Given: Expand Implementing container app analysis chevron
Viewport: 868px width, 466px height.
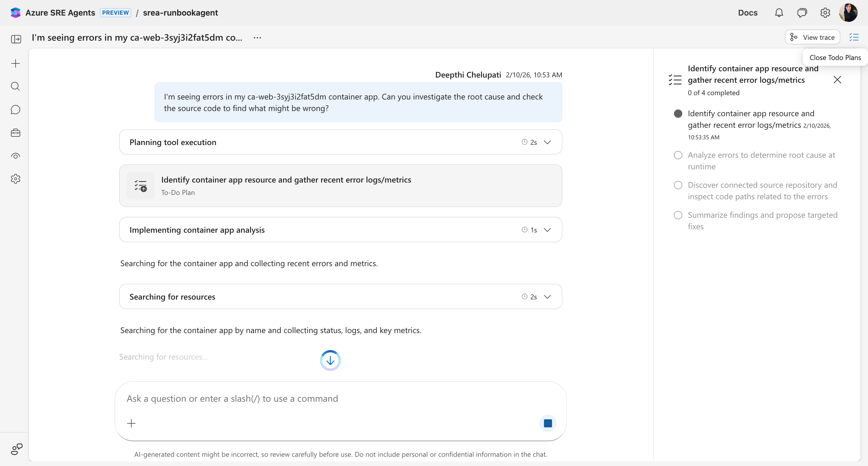Looking at the screenshot, I should (548, 230).
